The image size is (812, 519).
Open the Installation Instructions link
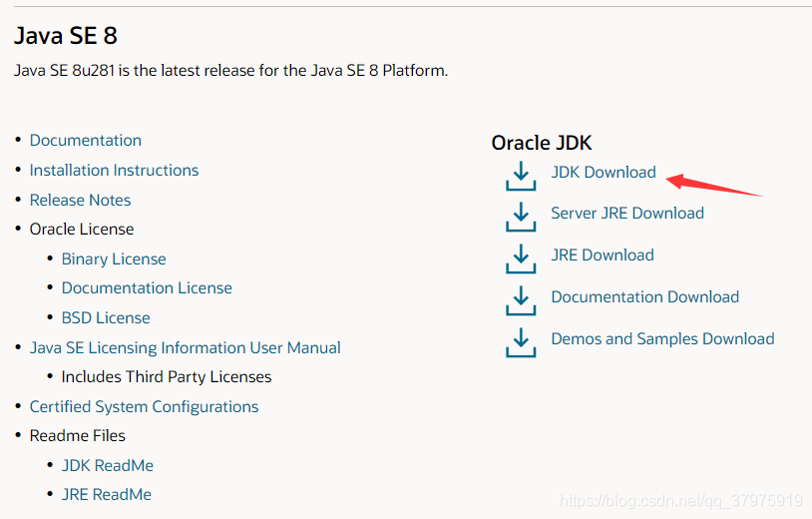click(114, 171)
